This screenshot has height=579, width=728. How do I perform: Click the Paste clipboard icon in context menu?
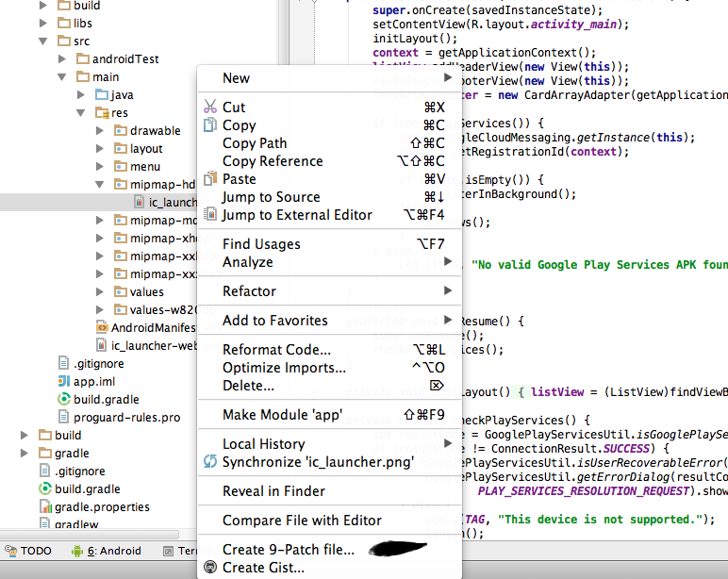[x=210, y=179]
